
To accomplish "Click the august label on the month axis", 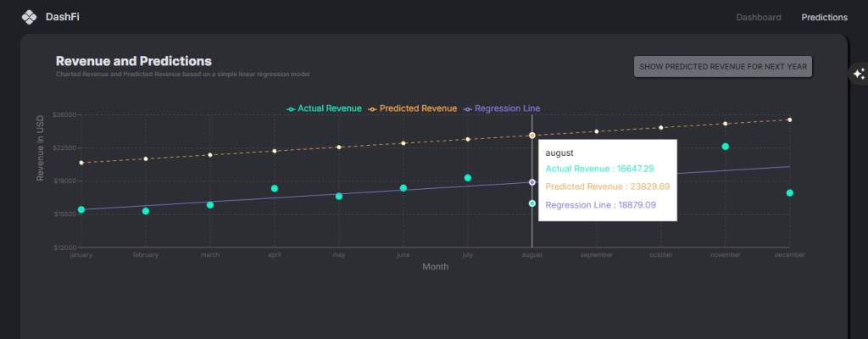I will point(532,255).
